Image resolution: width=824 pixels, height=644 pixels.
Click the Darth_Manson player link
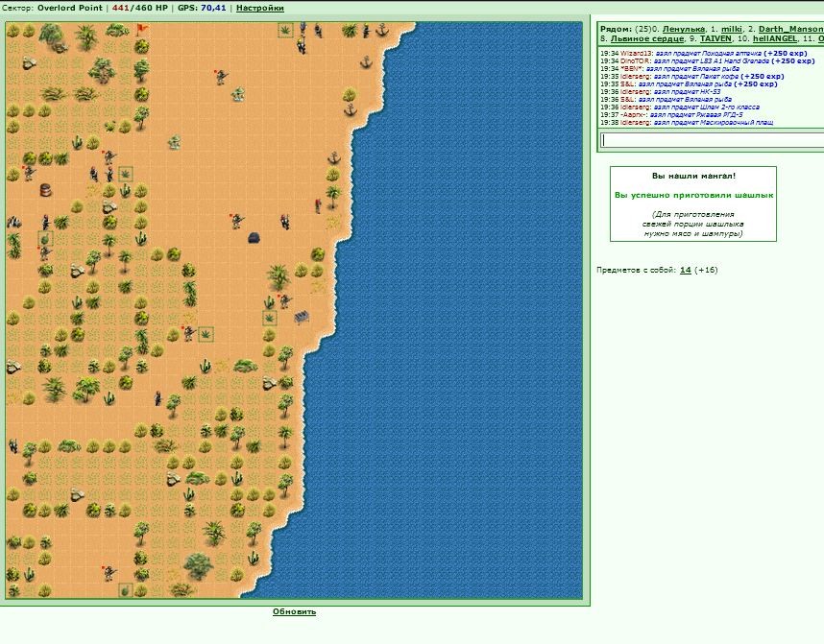point(791,30)
